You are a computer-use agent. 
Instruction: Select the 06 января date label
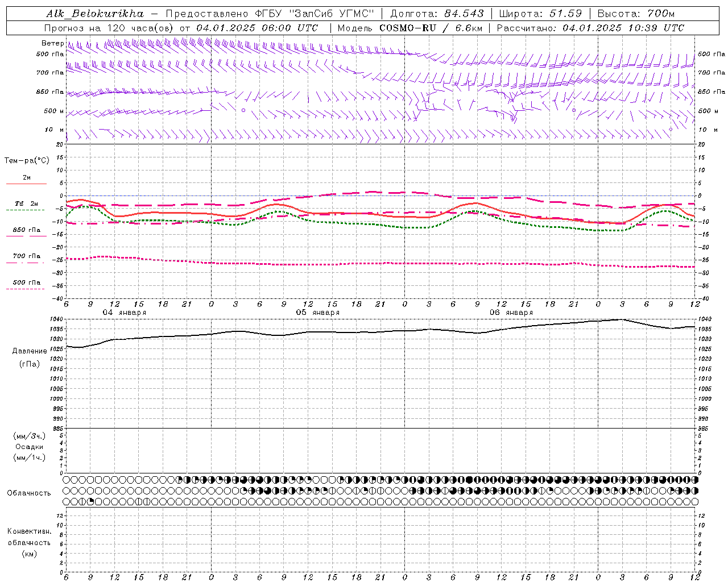(511, 313)
